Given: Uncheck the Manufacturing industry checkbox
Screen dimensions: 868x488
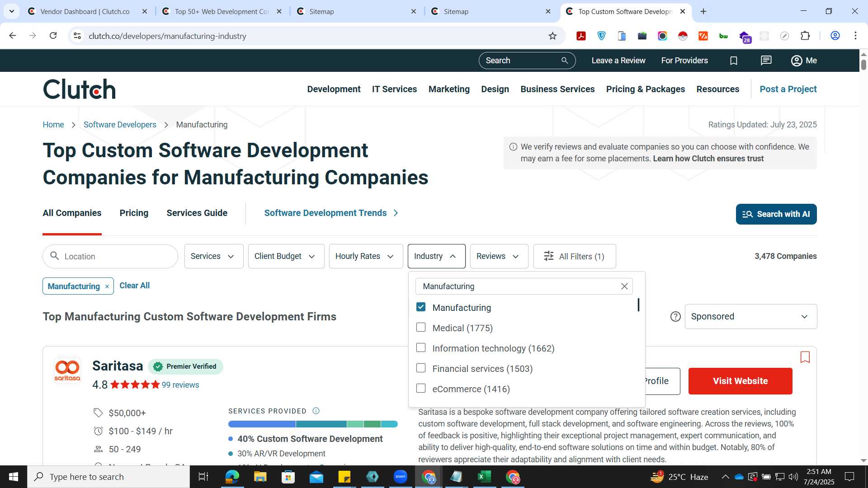Looking at the screenshot, I should pyautogui.click(x=421, y=307).
